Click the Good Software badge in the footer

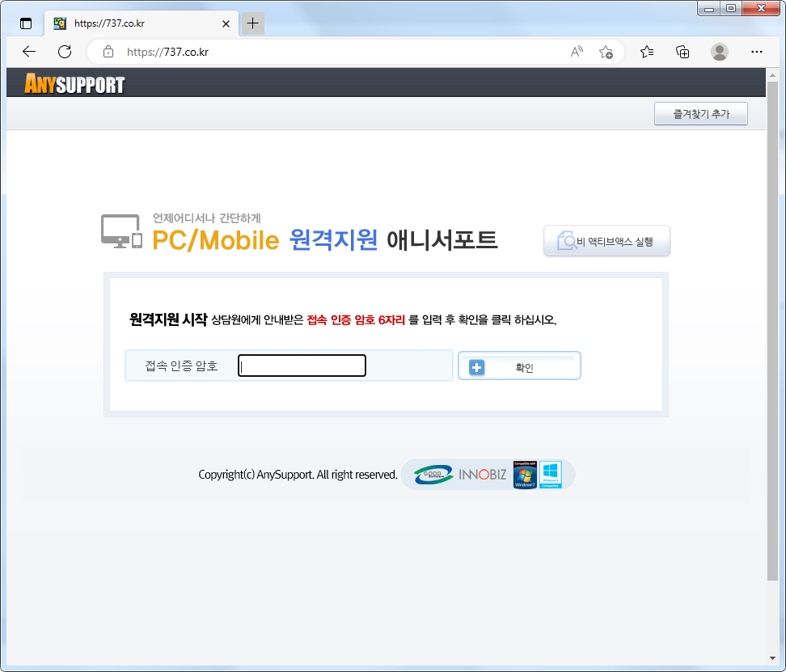tap(433, 474)
